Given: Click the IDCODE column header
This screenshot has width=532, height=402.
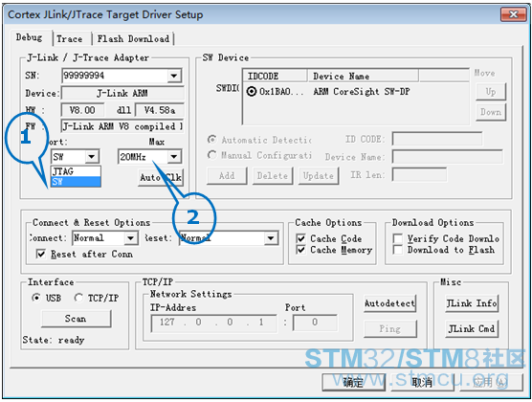Looking at the screenshot, I should click(x=275, y=76).
